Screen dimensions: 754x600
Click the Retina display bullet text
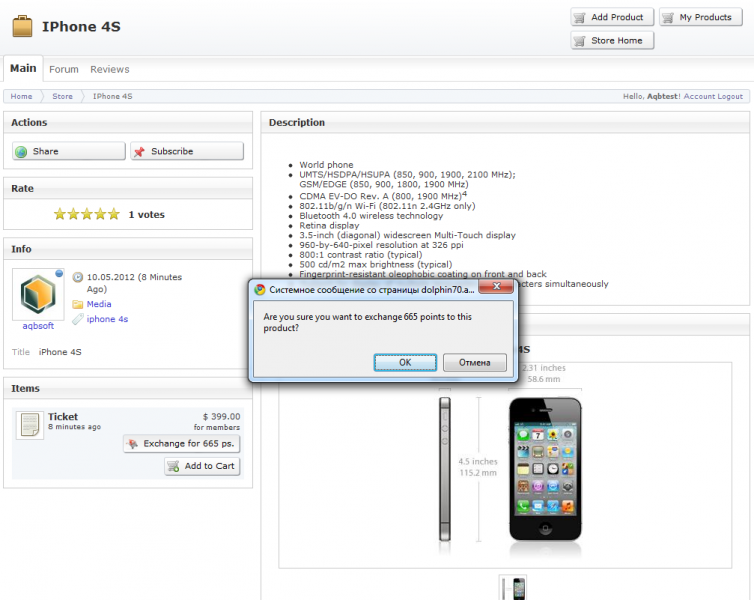point(329,225)
